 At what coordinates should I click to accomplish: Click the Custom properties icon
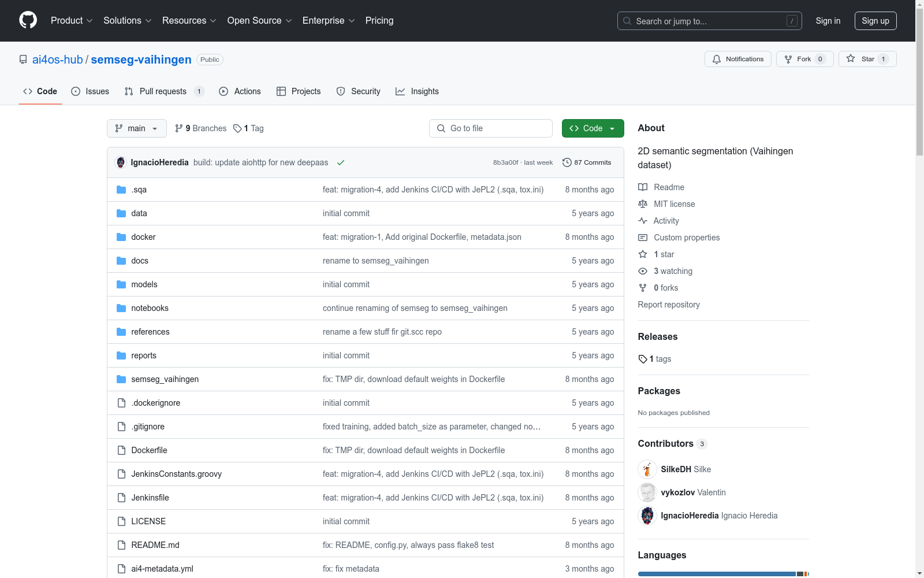(x=643, y=238)
